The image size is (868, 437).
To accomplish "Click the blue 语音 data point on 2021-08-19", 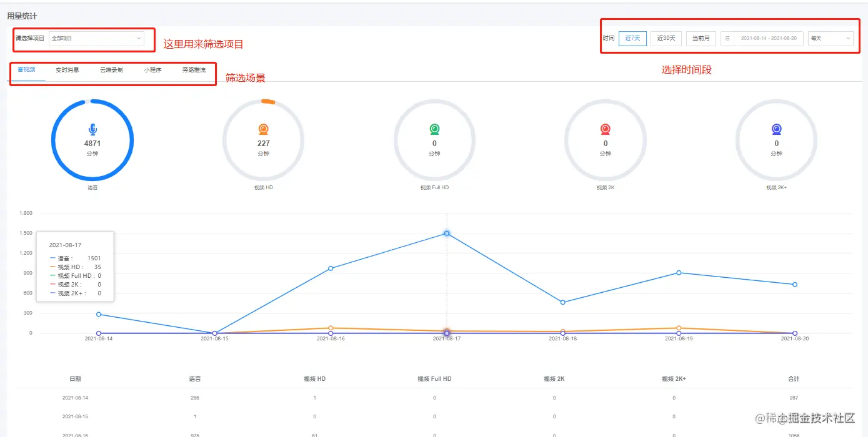I will (679, 273).
